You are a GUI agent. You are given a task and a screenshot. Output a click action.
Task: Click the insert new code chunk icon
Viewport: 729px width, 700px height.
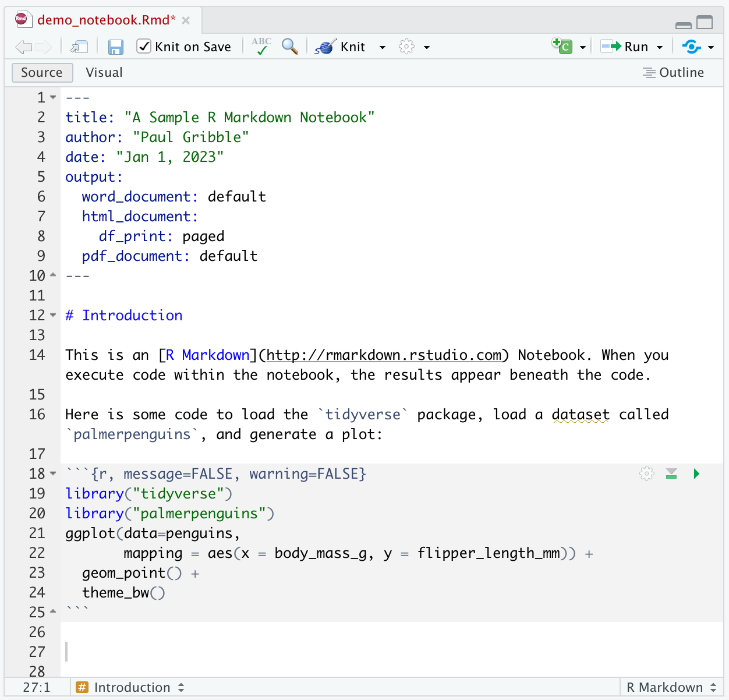(x=562, y=46)
